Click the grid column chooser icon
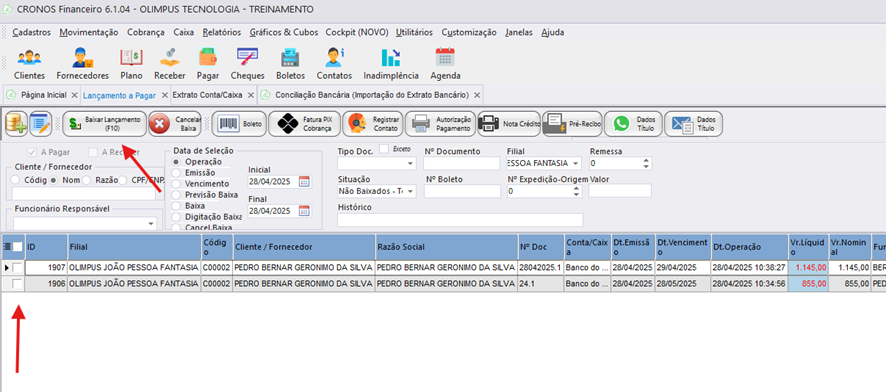The image size is (886, 392). pos(6,246)
